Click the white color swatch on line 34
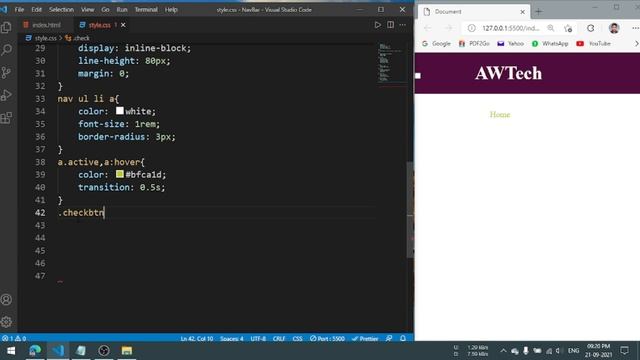The image size is (640, 360). [120, 111]
